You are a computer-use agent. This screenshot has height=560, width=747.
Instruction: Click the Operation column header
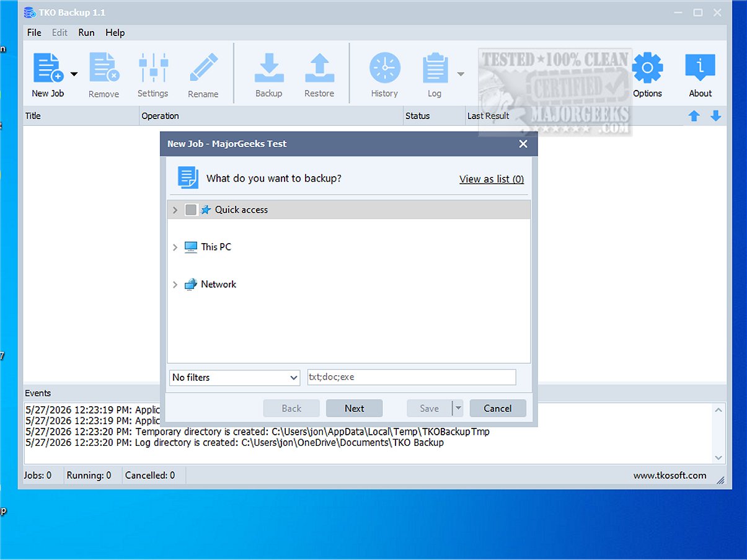click(x=272, y=116)
